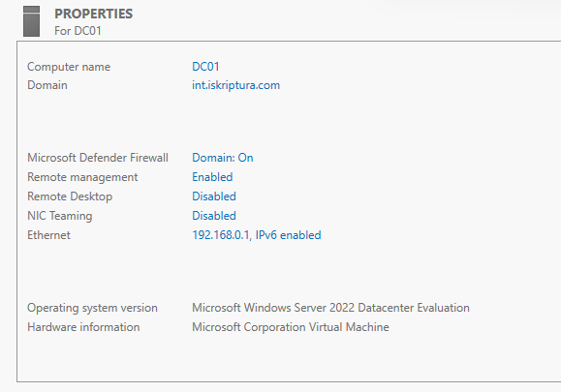
Task: Click Disabled next to NIC Teaming
Action: pos(214,216)
